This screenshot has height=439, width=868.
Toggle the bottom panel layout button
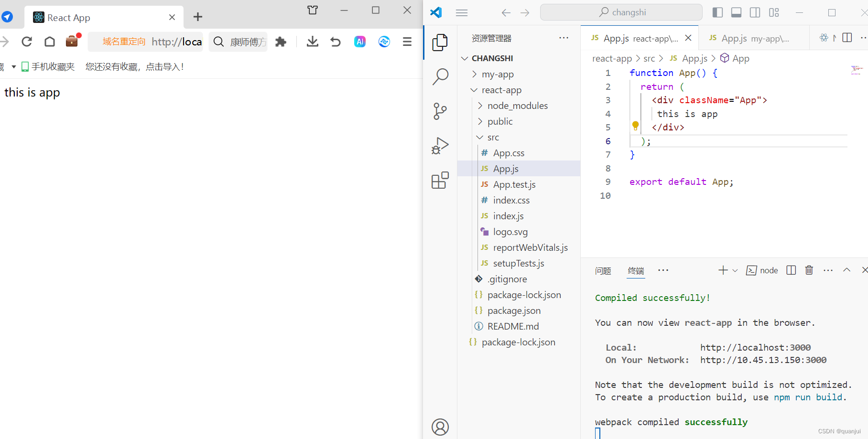[737, 12]
